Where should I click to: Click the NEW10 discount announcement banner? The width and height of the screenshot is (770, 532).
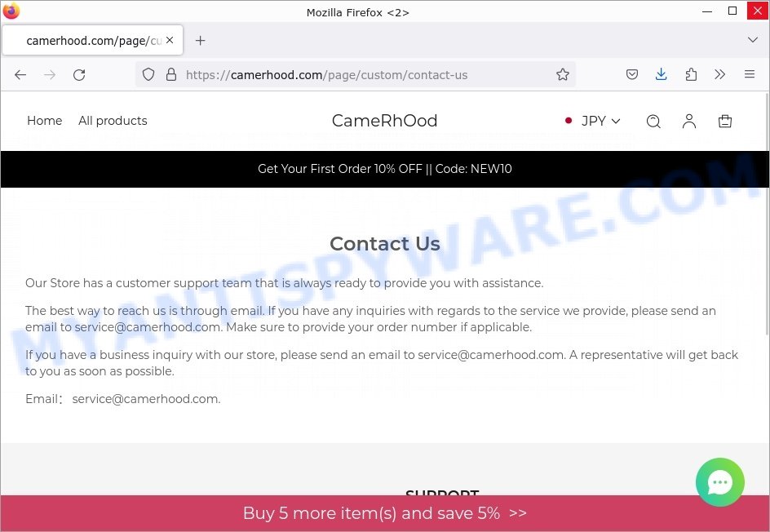click(x=384, y=169)
